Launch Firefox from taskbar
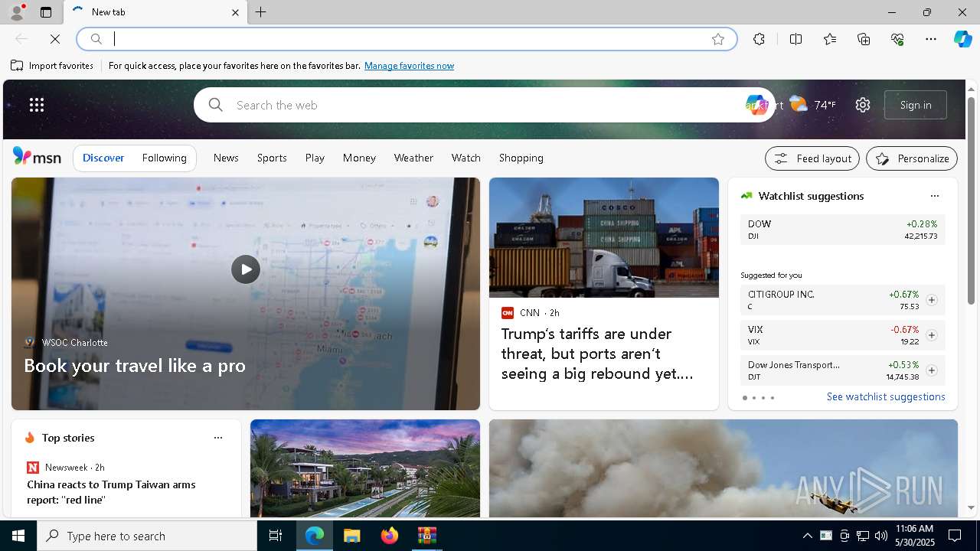Screen dimensions: 980x551 tap(390, 536)
